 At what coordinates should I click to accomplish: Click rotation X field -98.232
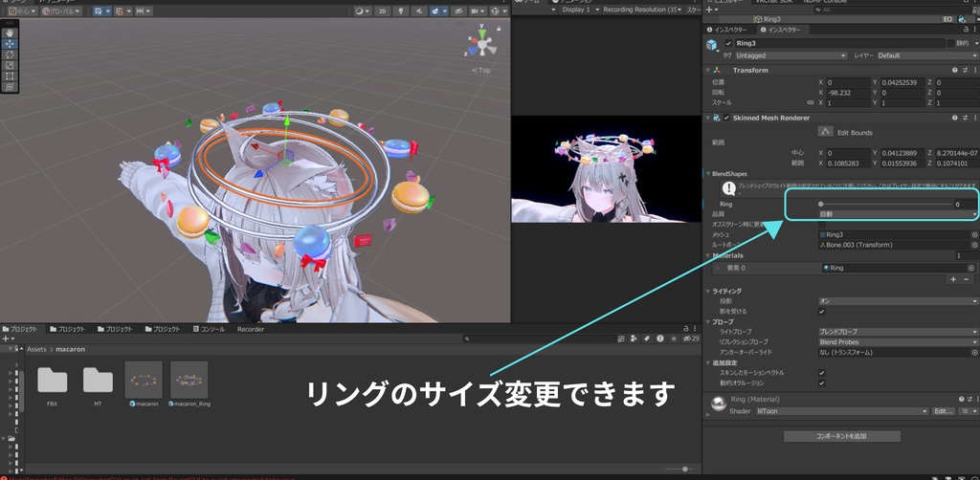[848, 93]
